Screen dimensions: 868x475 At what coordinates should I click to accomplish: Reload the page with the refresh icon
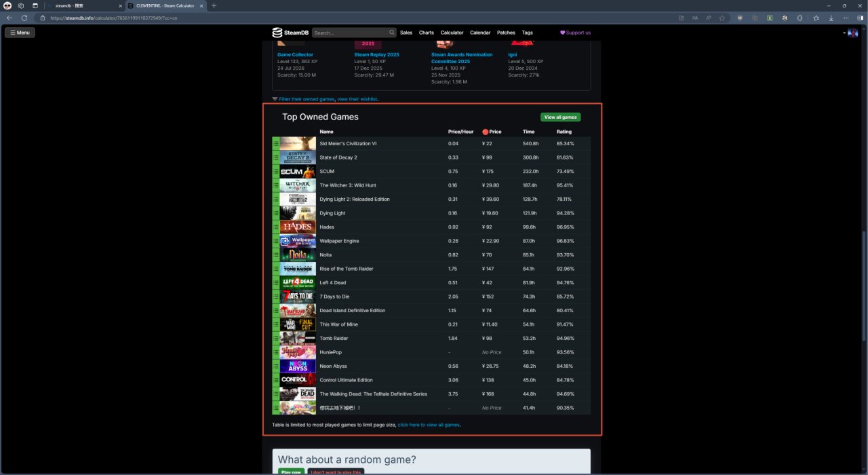pyautogui.click(x=24, y=18)
